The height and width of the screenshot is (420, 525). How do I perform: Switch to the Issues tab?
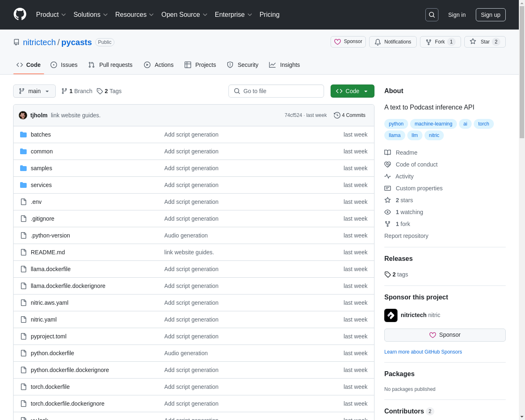(64, 65)
